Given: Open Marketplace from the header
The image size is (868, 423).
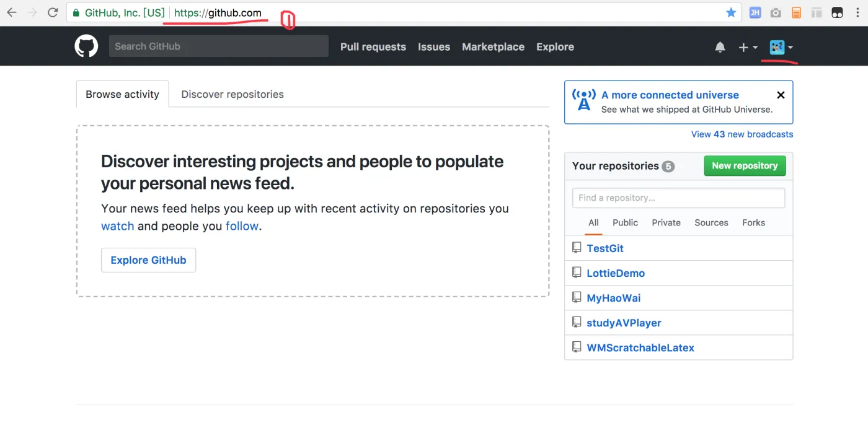Looking at the screenshot, I should (x=493, y=47).
